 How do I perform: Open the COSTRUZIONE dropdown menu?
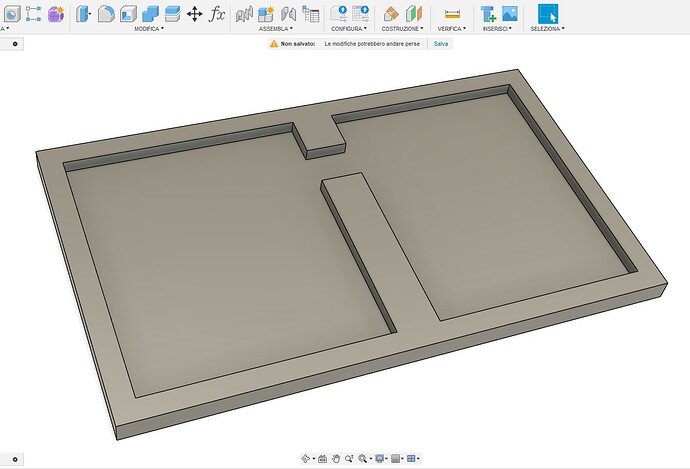click(x=402, y=29)
